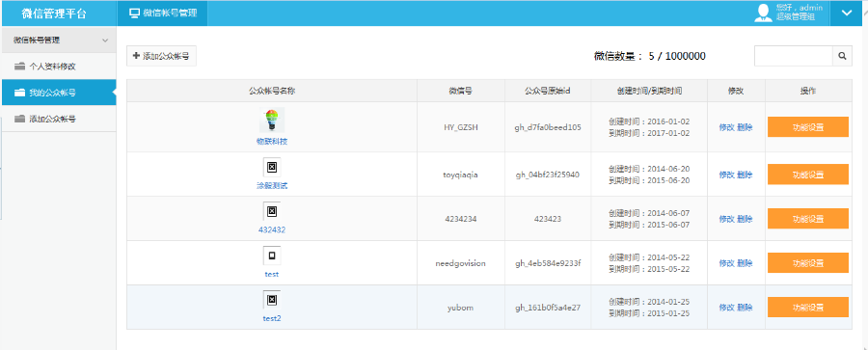The image size is (868, 350).
Task: Click folder icon beside 我的公众帐号
Action: click(20, 93)
